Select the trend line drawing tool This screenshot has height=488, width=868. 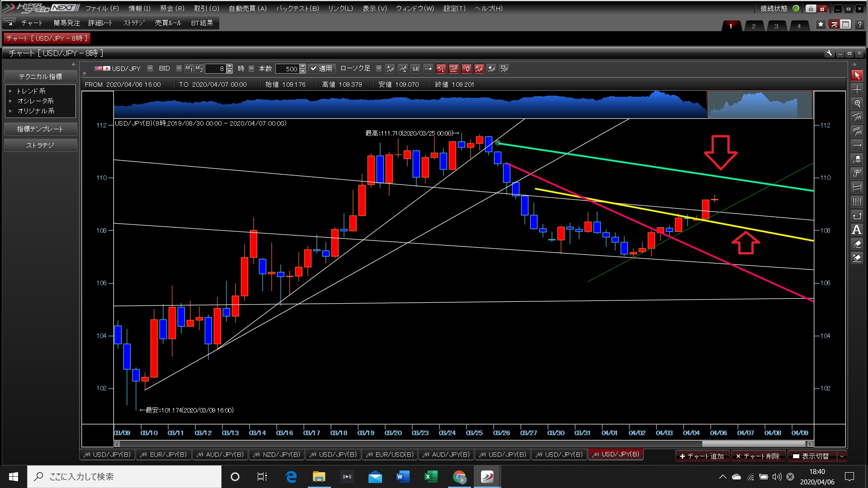pos(857,117)
